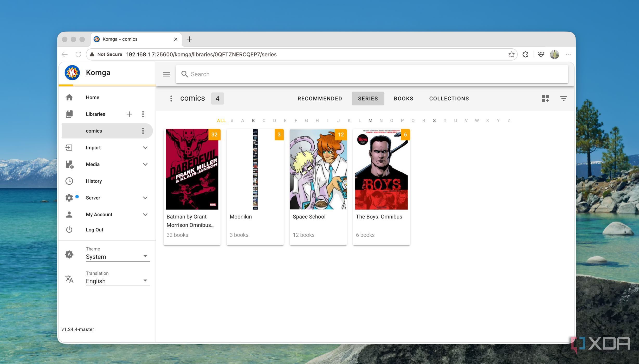The image size is (639, 364).
Task: Expand the Server section chevron
Action: point(145,198)
